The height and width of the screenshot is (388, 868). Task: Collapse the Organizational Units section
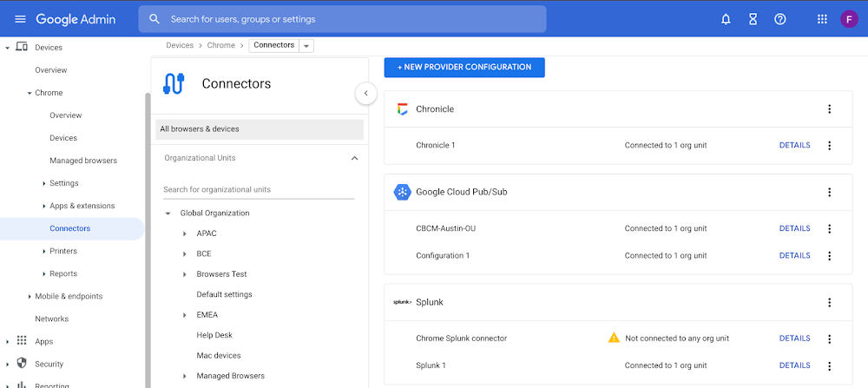click(354, 158)
